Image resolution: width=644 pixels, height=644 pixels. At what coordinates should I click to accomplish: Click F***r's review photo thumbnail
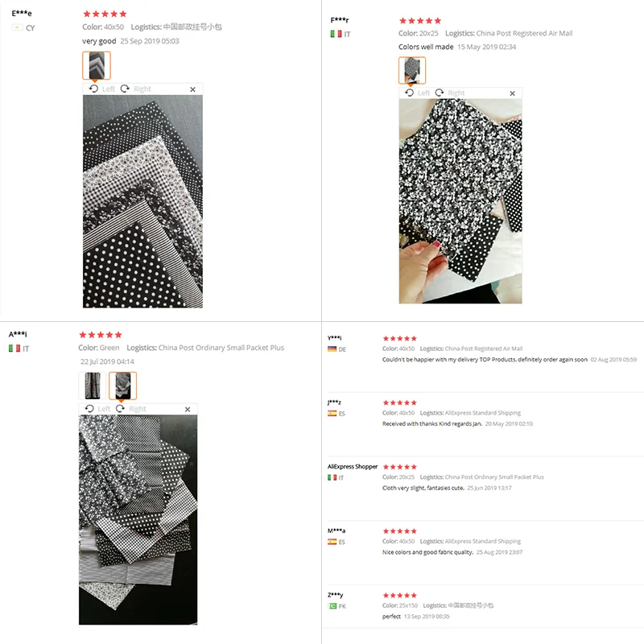[411, 70]
